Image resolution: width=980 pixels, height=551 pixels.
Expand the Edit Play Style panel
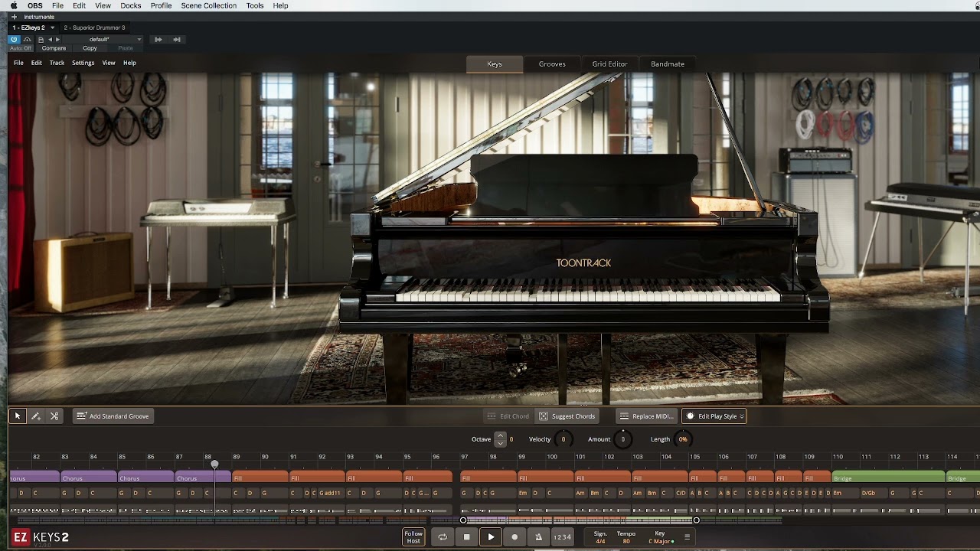(x=714, y=416)
